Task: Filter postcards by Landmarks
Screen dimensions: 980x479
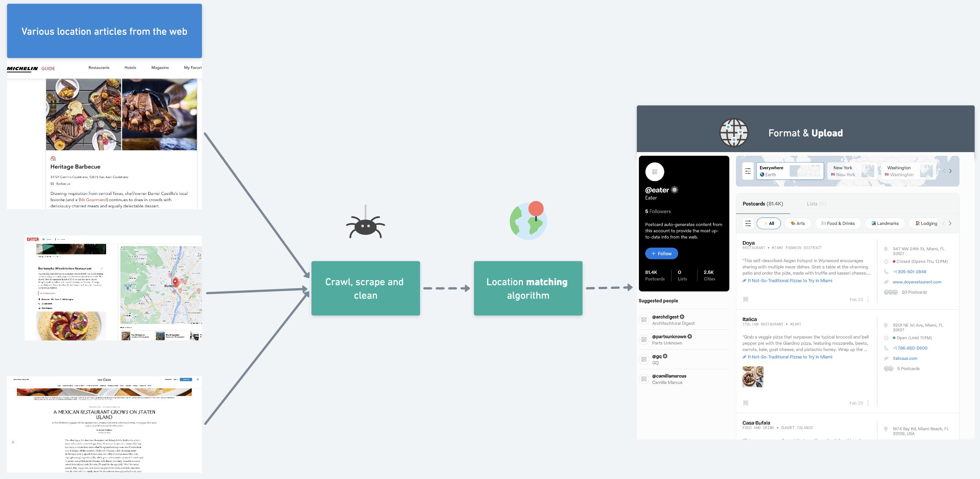Action: (x=885, y=223)
